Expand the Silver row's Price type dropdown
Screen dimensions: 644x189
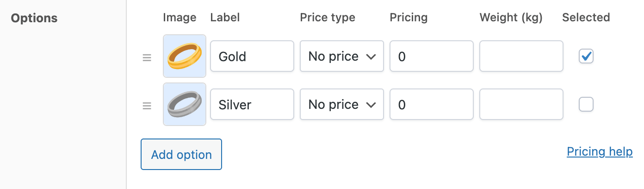click(x=341, y=105)
